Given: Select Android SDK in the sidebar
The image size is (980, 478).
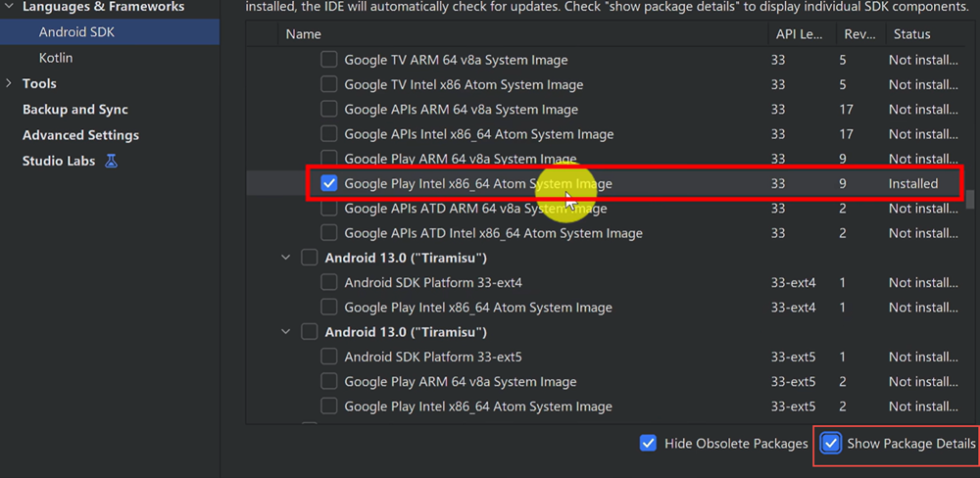Looking at the screenshot, I should (78, 32).
